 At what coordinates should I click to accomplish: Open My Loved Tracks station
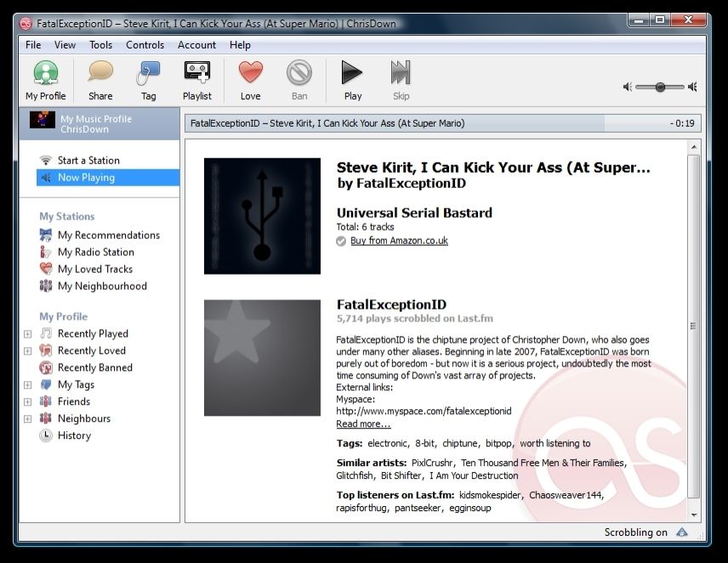coord(95,270)
